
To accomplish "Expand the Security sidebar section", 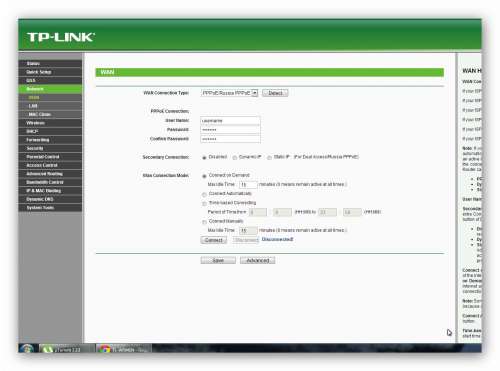I will 50,148.
